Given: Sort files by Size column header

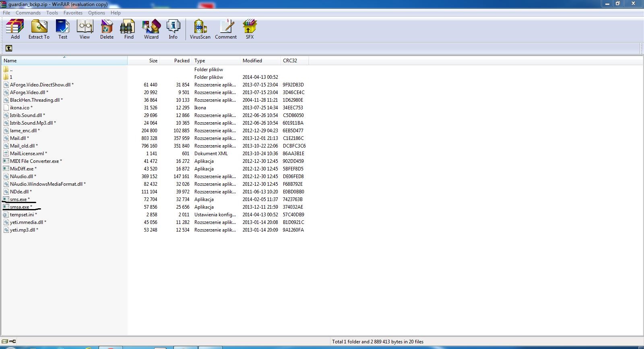Looking at the screenshot, I should click(144, 61).
